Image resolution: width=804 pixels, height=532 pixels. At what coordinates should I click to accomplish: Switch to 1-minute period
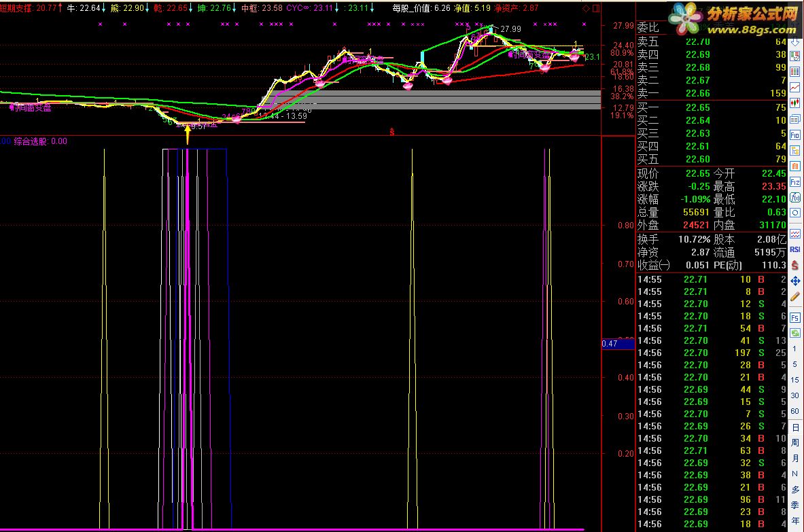pos(794,349)
